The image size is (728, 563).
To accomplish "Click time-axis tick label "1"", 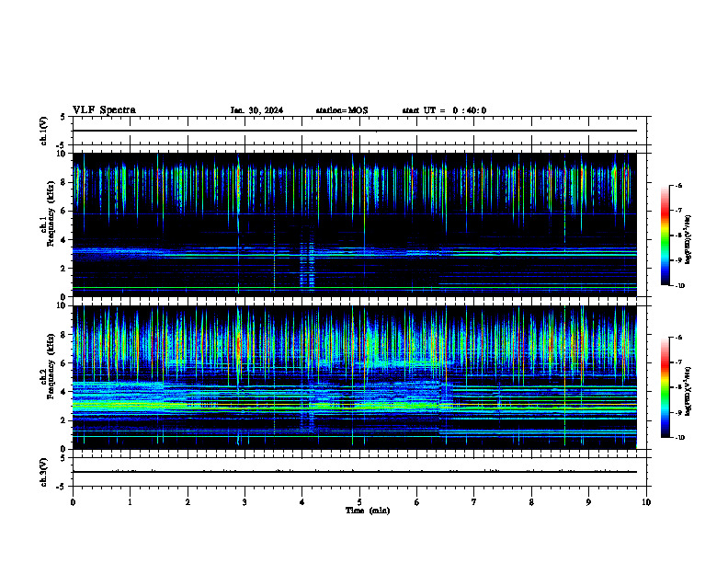I will coord(130,502).
